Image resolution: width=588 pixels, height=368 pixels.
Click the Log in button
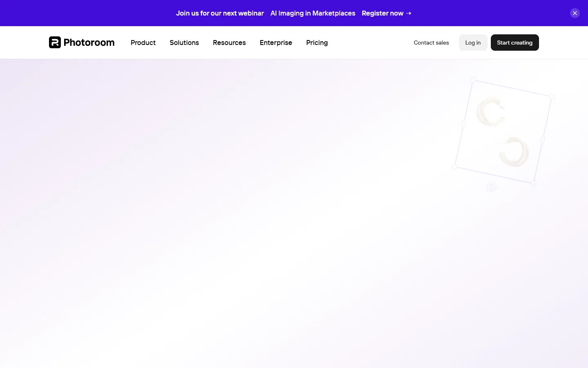473,43
